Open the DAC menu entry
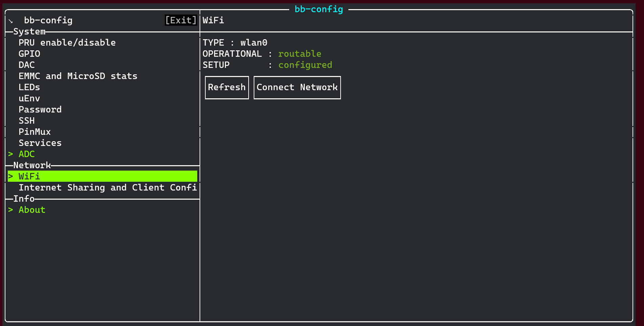This screenshot has width=644, height=326. 27,65
